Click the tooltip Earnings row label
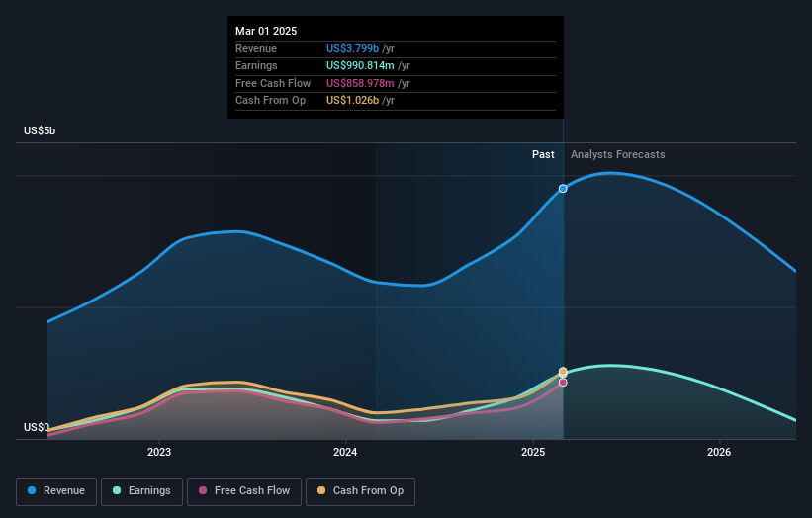This screenshot has width=812, height=518. 256,65
